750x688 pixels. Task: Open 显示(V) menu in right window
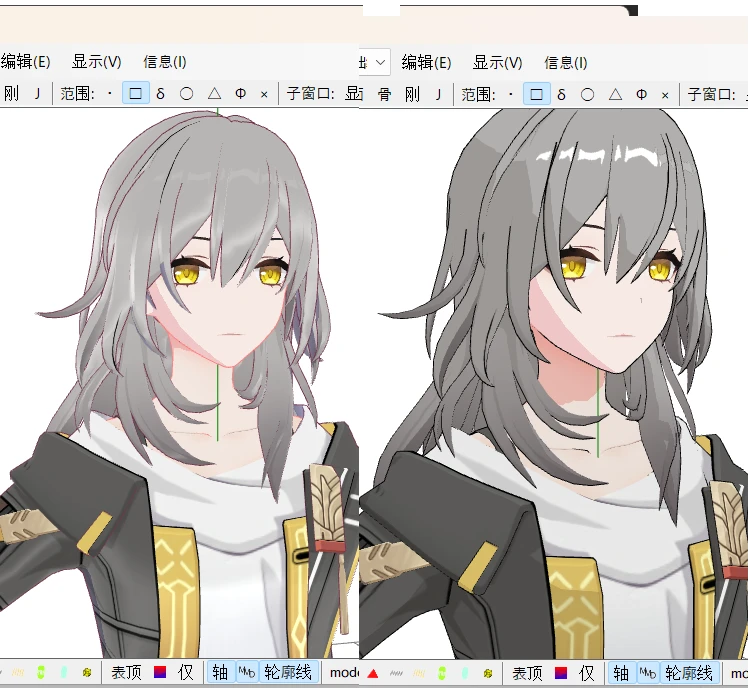pos(497,63)
